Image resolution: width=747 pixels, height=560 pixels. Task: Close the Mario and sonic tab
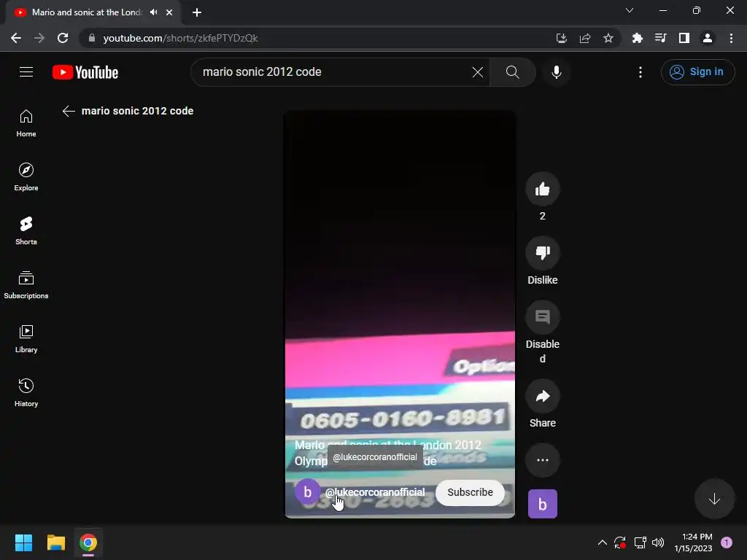click(x=169, y=12)
